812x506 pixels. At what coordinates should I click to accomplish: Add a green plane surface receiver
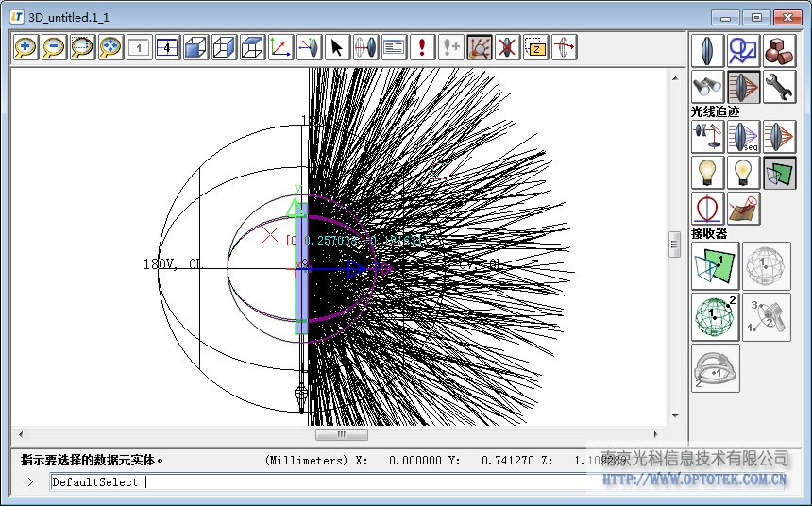715,265
